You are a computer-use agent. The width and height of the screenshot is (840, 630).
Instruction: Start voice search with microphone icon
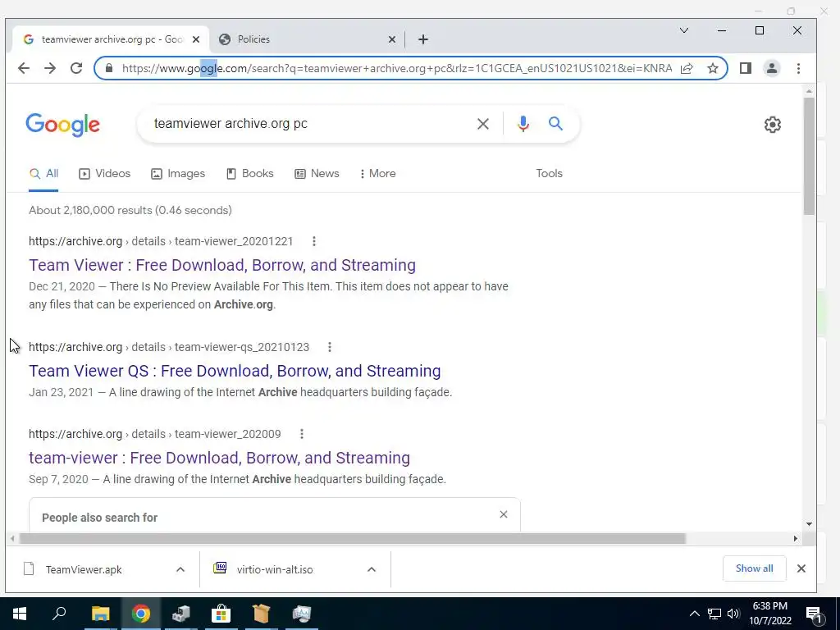click(523, 124)
